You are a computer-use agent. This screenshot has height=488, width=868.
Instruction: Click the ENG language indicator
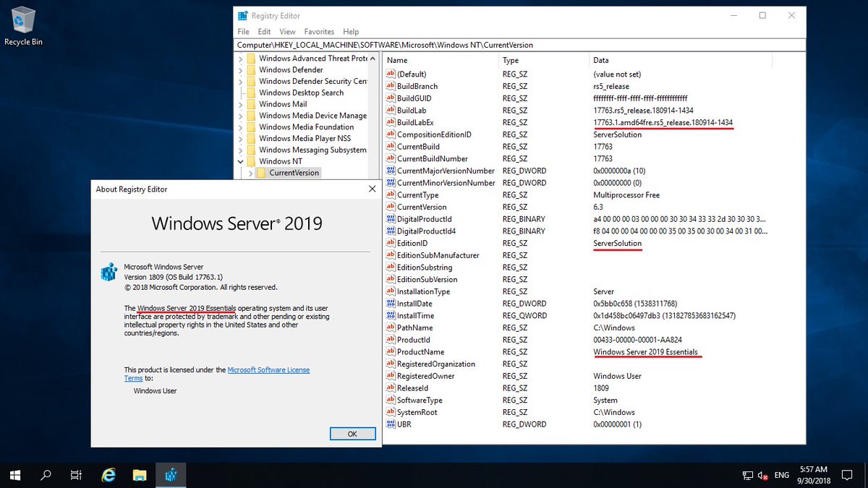click(x=782, y=476)
